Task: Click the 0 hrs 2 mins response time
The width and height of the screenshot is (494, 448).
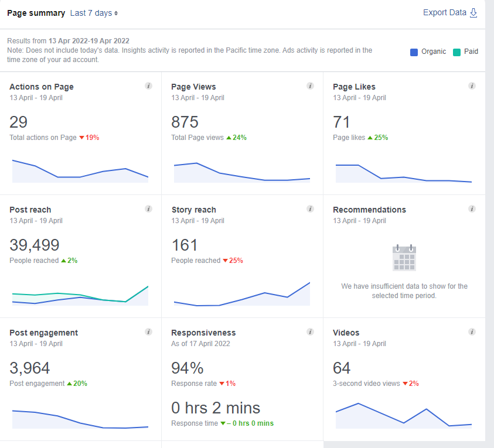Action: pyautogui.click(x=216, y=408)
